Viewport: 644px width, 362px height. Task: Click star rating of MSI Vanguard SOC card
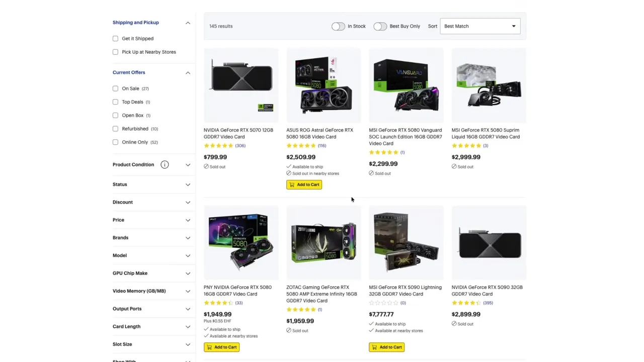(383, 152)
